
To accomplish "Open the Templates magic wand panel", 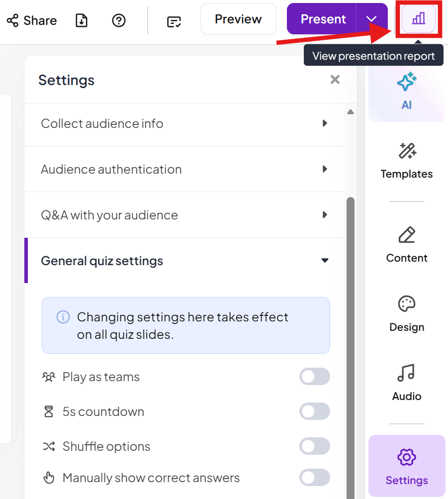I will point(406,160).
